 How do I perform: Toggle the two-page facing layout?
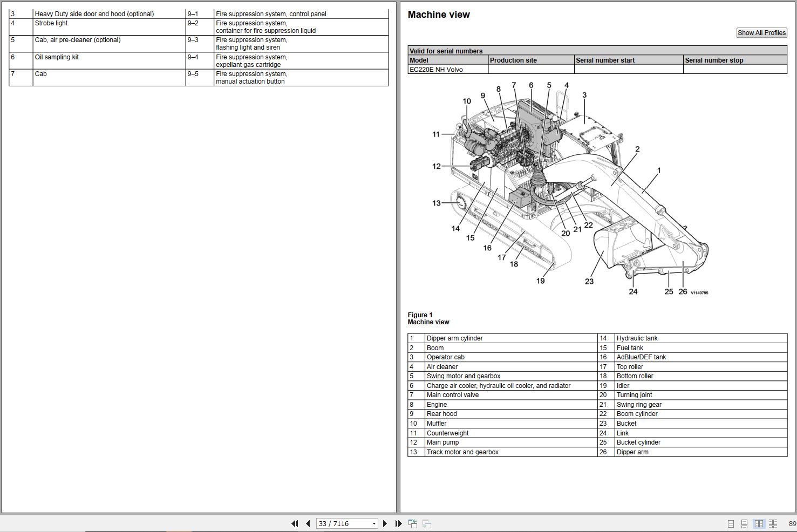tap(759, 523)
